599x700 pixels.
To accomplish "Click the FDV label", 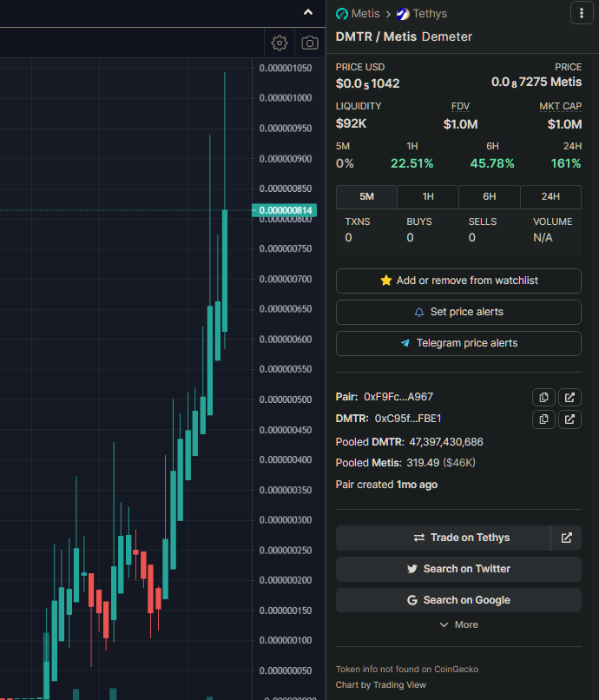I will 460,106.
